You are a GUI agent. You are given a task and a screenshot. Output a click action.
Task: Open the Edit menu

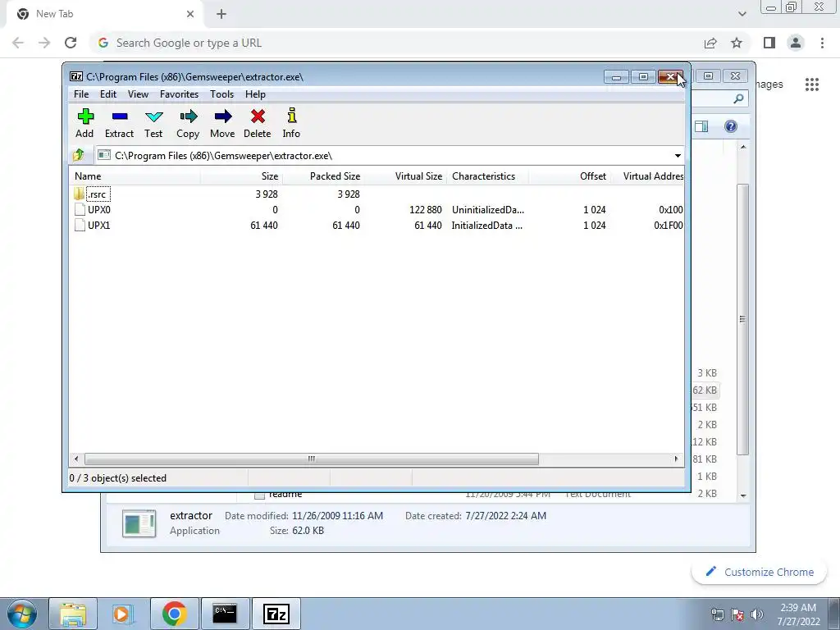tap(108, 94)
